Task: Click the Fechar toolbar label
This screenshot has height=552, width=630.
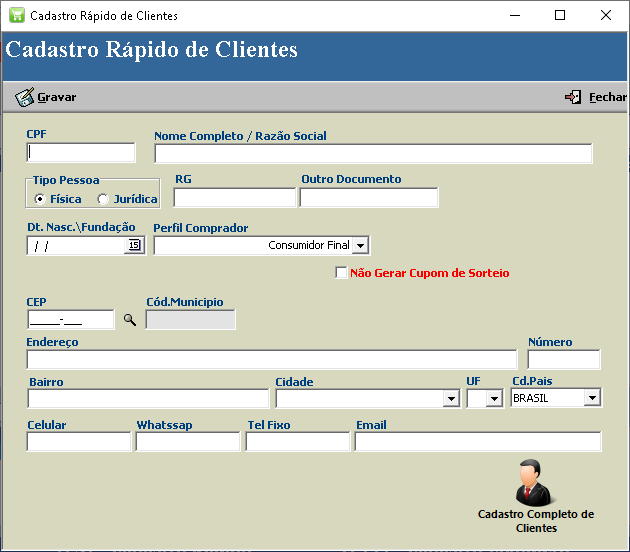Action: click(x=608, y=97)
